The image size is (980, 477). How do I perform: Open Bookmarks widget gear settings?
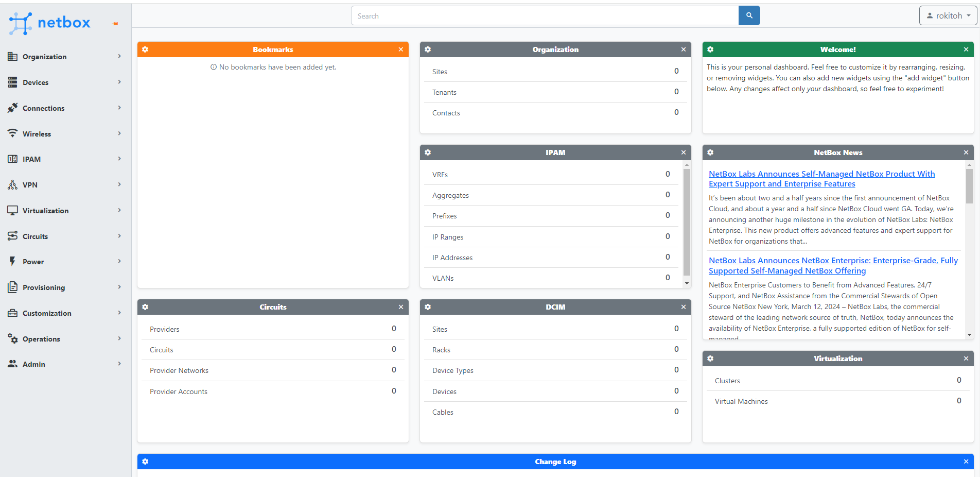point(145,49)
